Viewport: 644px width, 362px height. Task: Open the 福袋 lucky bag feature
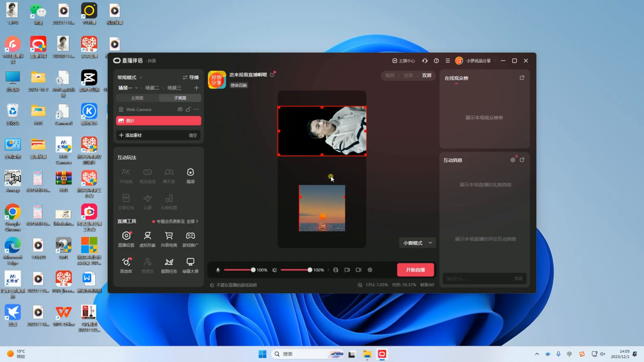[x=190, y=175]
